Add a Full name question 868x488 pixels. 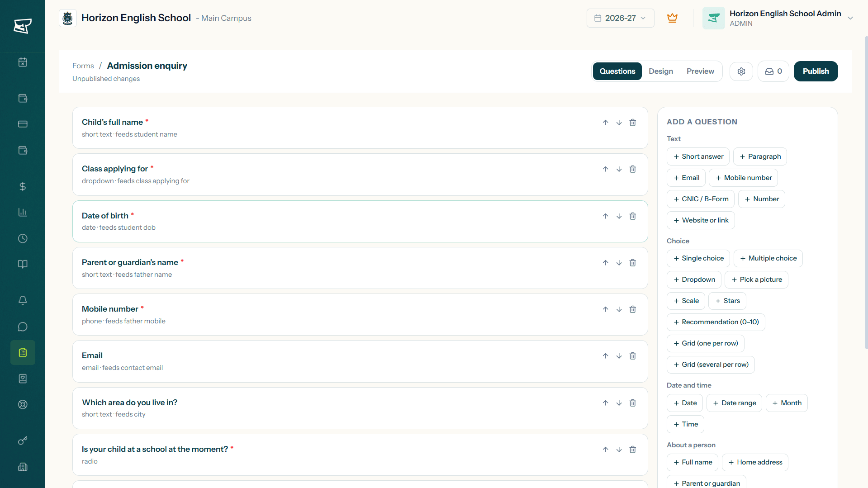point(693,462)
